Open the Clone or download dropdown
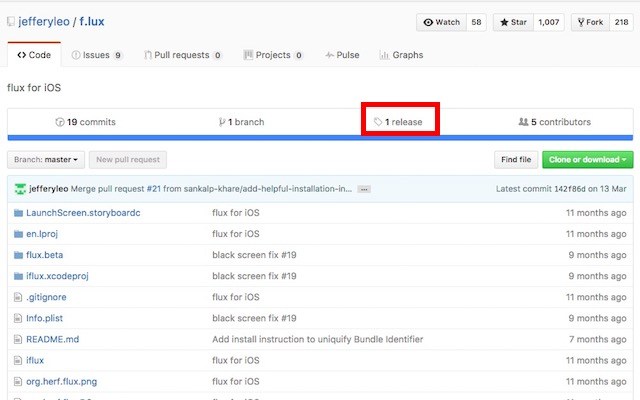Viewport: 640px width, 400px height. [587, 160]
